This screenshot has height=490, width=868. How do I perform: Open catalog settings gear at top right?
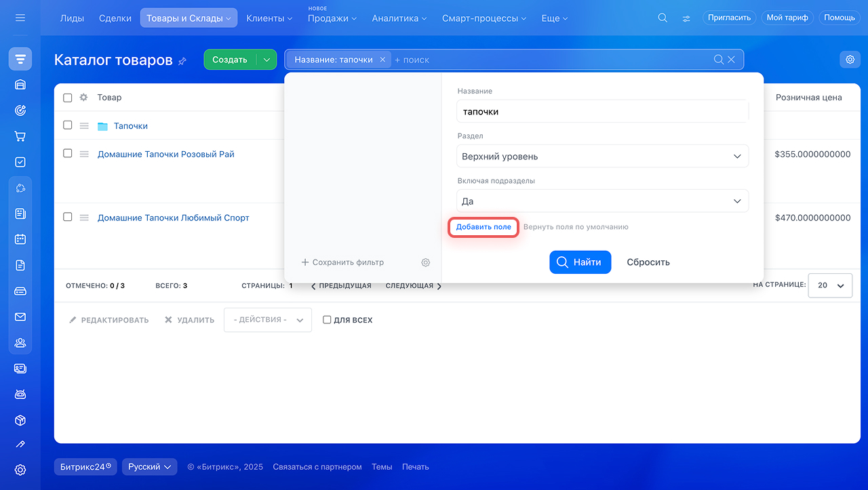click(850, 60)
